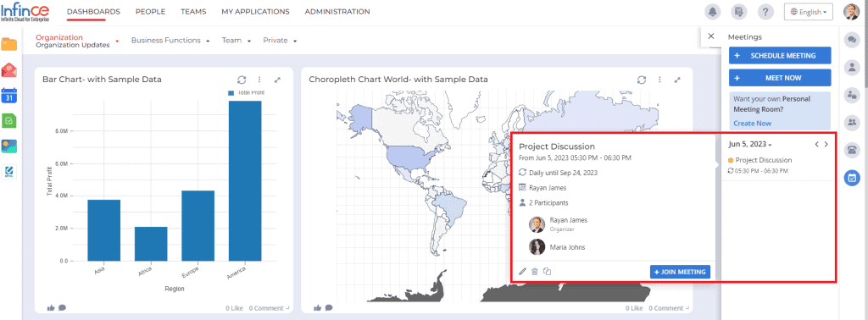The width and height of the screenshot is (868, 320).
Task: Open chat icon in right sidebar
Action: point(852,39)
